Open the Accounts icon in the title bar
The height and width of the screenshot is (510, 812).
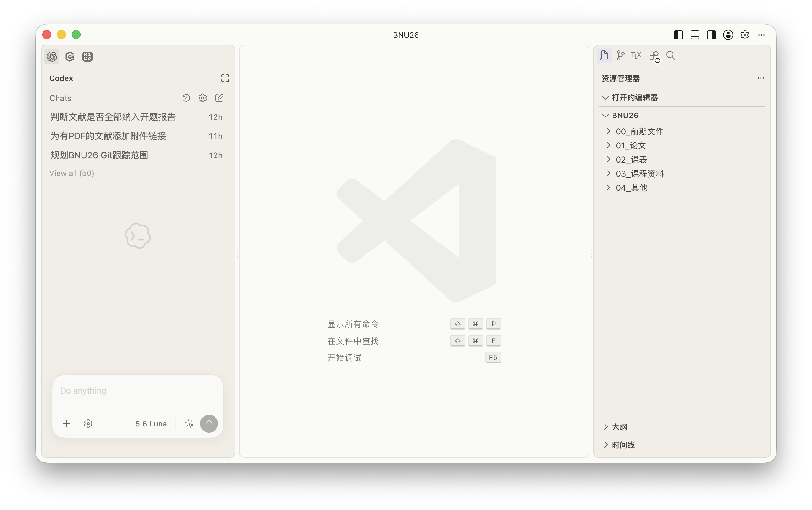(728, 35)
